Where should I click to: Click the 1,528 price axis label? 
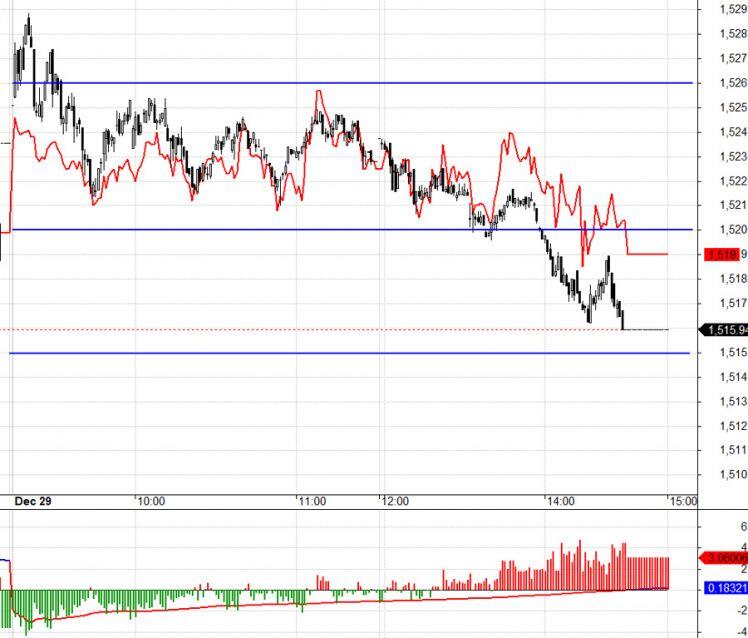point(733,33)
